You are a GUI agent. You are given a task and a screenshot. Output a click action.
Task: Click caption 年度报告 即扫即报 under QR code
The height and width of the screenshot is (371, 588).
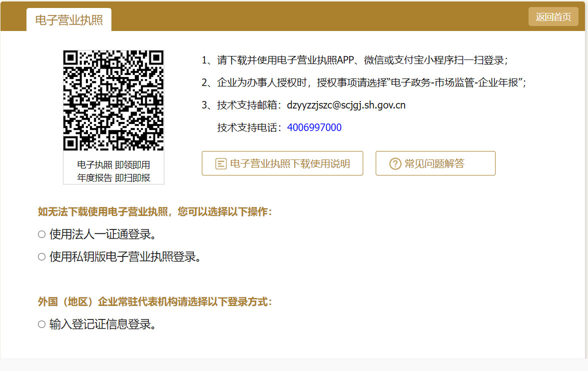(x=113, y=177)
